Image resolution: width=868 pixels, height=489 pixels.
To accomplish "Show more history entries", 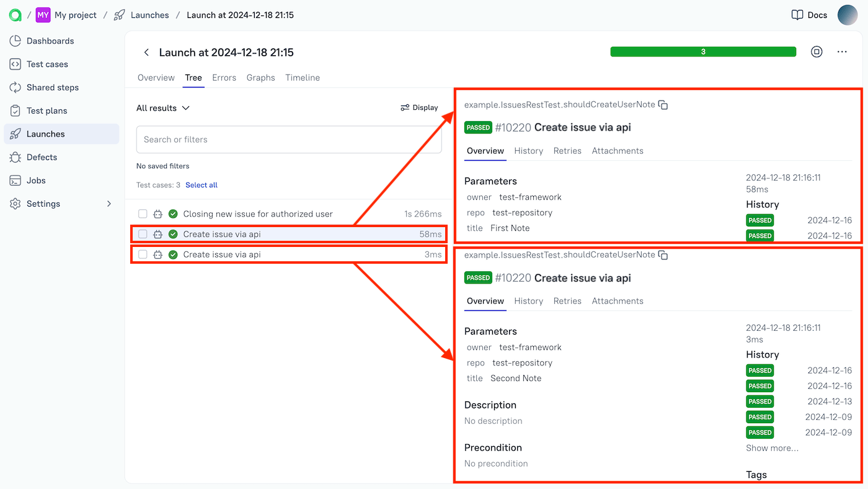I will [772, 447].
